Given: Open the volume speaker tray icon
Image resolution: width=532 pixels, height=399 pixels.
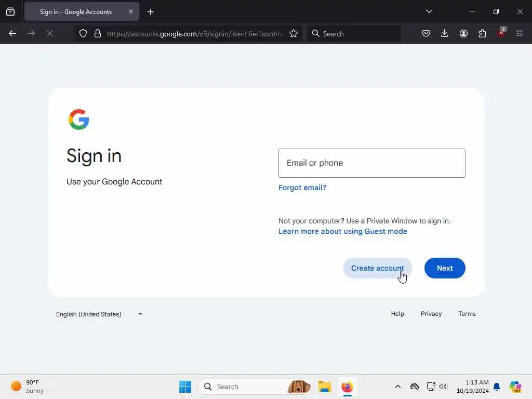Looking at the screenshot, I should point(443,387).
